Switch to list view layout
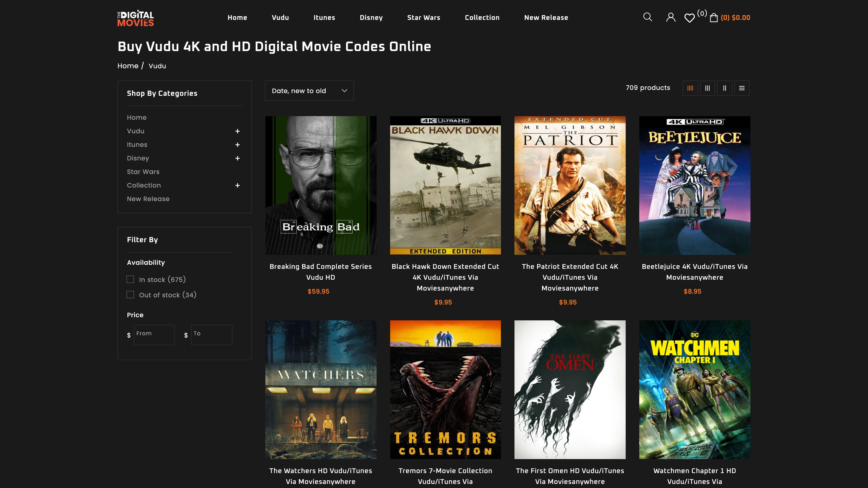Image resolution: width=868 pixels, height=488 pixels. [x=742, y=88]
